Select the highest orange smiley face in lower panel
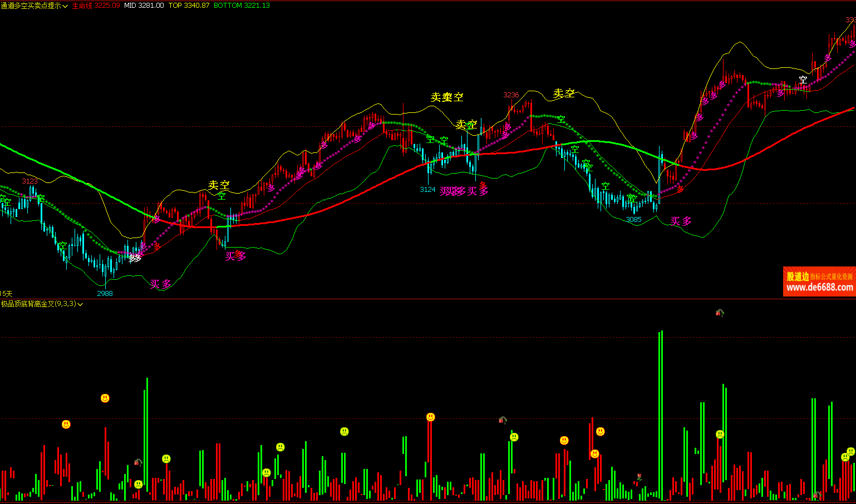This screenshot has width=856, height=504. coord(105,398)
